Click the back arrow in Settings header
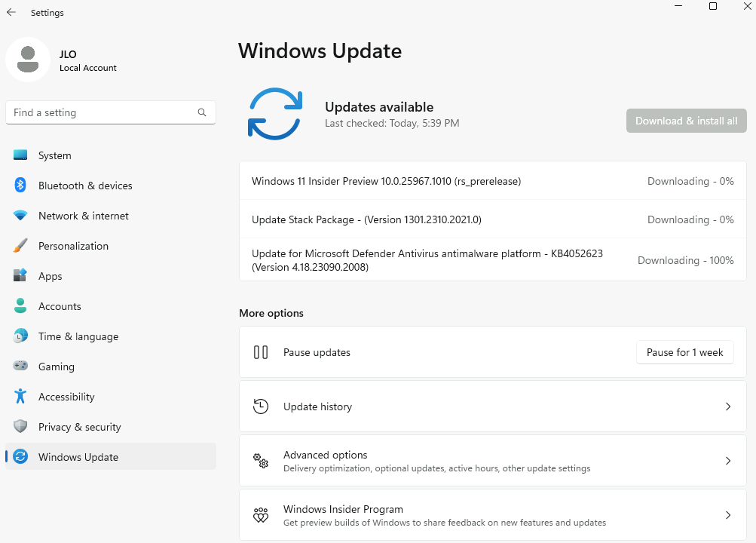 [x=11, y=13]
